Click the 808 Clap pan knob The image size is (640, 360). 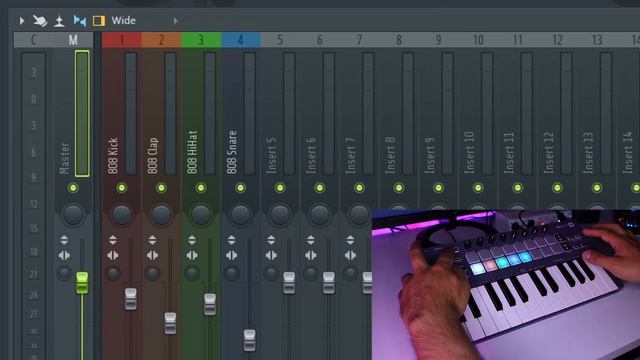[x=161, y=214]
